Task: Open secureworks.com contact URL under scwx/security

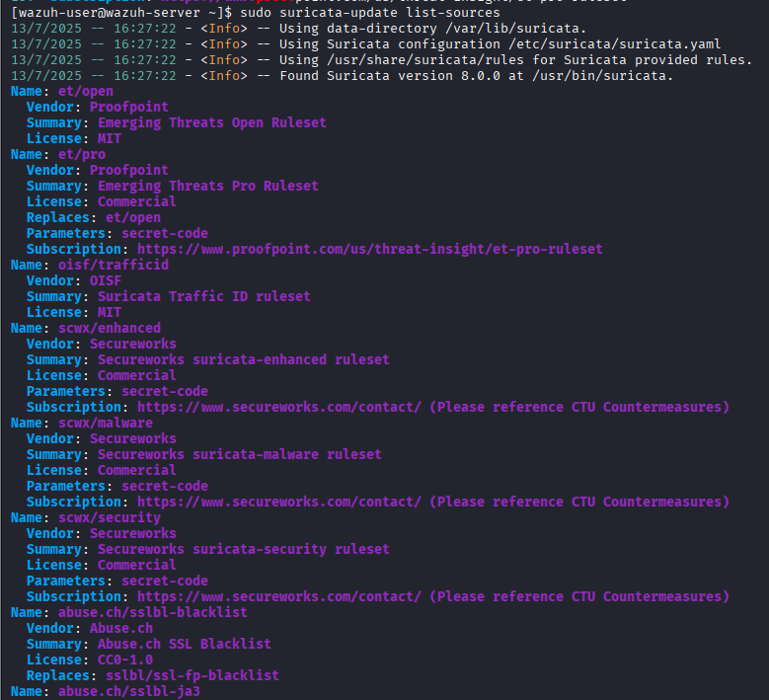Action: coord(279,596)
